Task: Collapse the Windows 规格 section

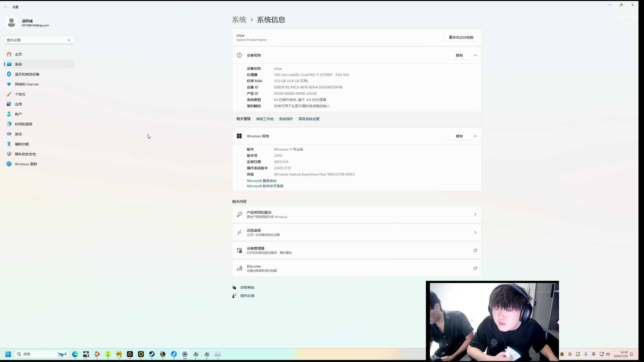Action: click(x=475, y=136)
